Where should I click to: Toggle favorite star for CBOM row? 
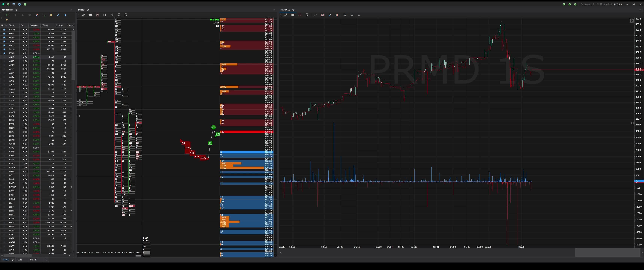click(4, 30)
